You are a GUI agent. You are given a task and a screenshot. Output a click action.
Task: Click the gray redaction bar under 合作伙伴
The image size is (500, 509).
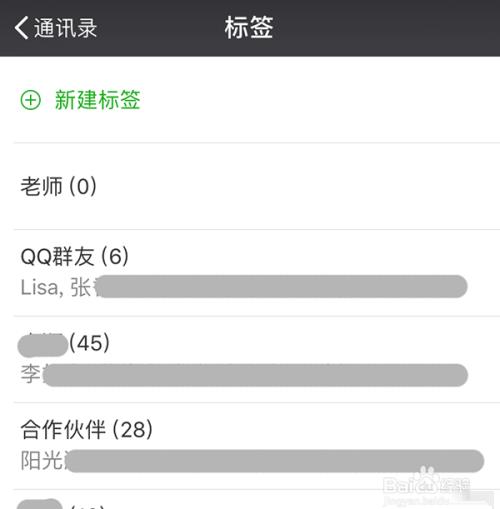coord(275,461)
